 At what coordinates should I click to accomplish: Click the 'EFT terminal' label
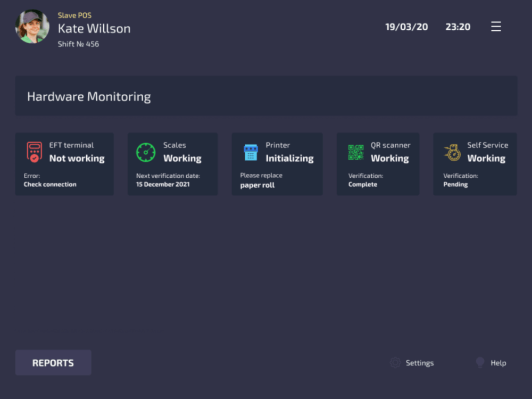point(71,145)
